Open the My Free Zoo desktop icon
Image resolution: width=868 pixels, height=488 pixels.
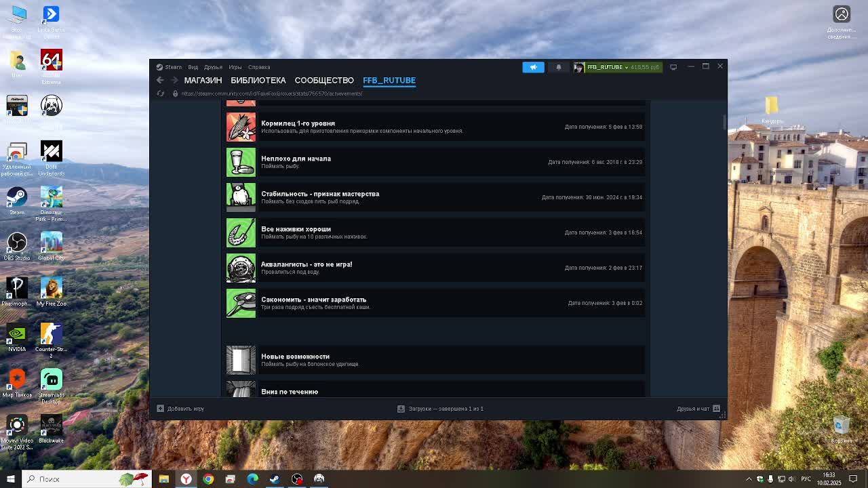52,292
